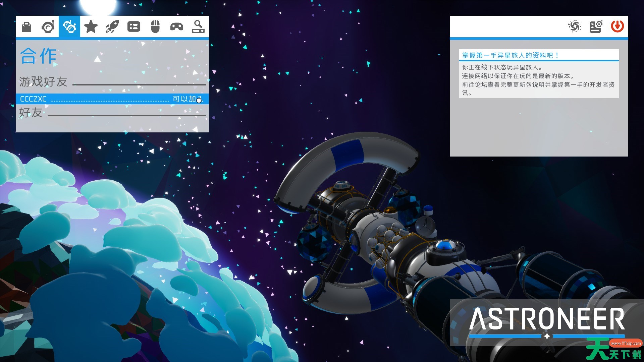Image resolution: width=644 pixels, height=362 pixels.
Task: Quit via the red power icon
Action: pyautogui.click(x=617, y=26)
